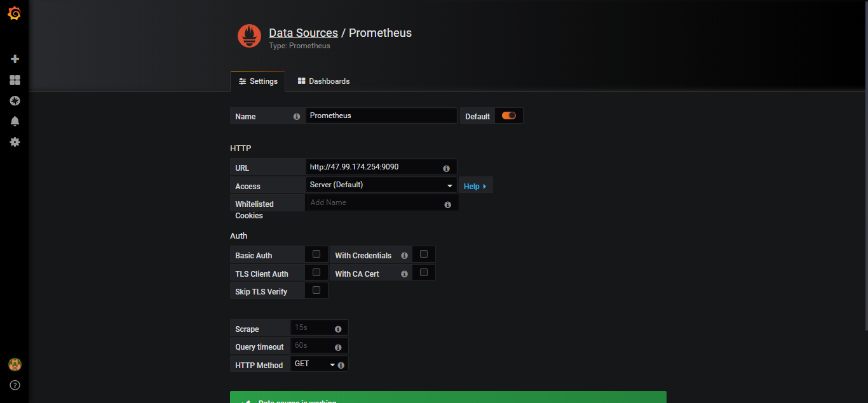Show the info tooltip for HTTP Method
The image size is (868, 403).
[x=341, y=365]
